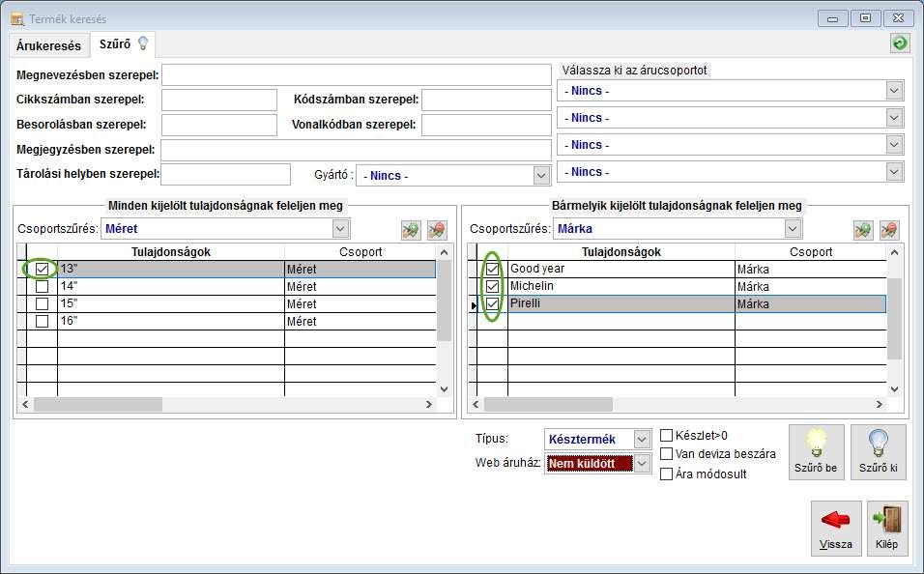Select the 16" row text cell
924x574 pixels.
pyautogui.click(x=171, y=321)
